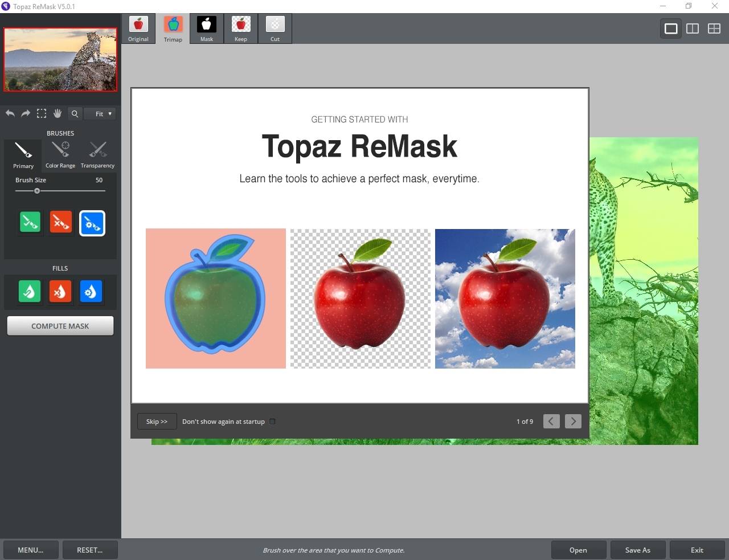Image resolution: width=729 pixels, height=560 pixels.
Task: Click the Redo arrow icon
Action: point(26,113)
